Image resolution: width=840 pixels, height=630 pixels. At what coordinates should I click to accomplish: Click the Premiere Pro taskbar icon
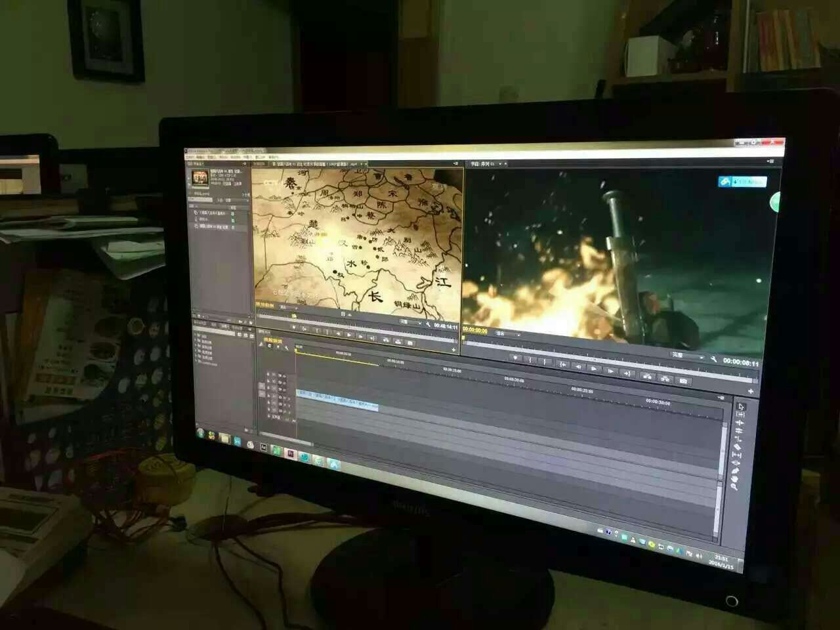pyautogui.click(x=291, y=452)
